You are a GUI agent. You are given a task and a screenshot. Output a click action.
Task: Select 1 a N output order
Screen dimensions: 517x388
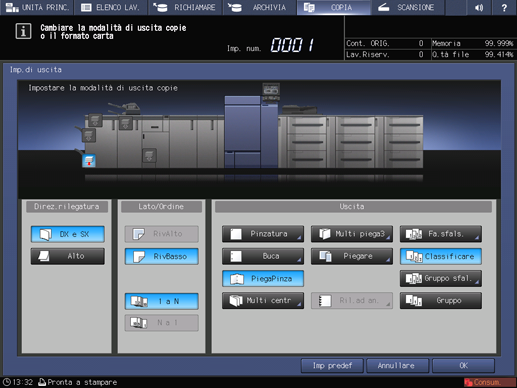162,301
